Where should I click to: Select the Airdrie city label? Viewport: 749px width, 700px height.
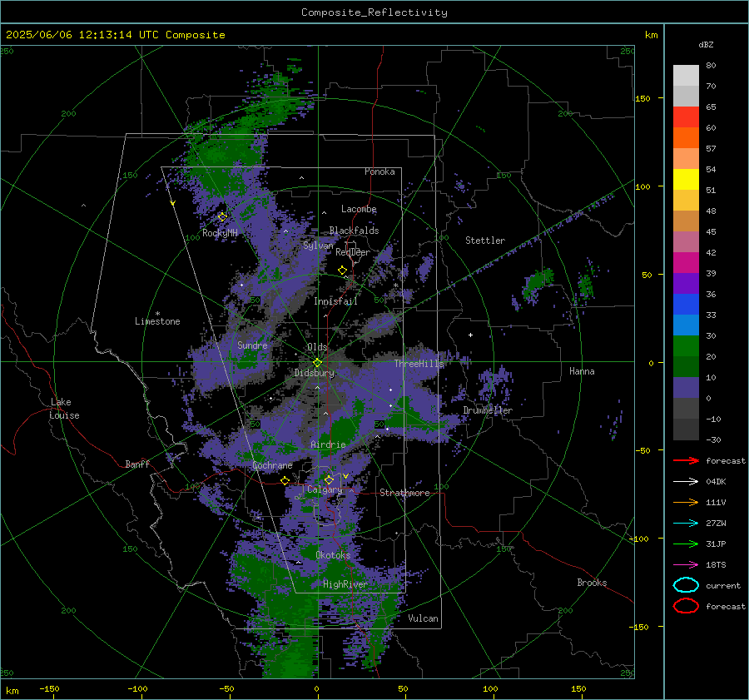pyautogui.click(x=328, y=444)
